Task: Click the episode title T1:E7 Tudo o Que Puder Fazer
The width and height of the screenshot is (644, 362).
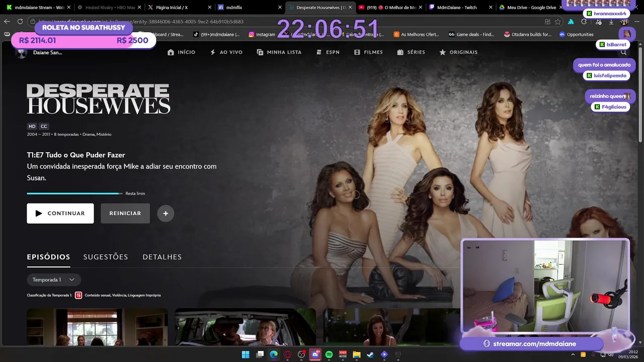Action: point(76,155)
